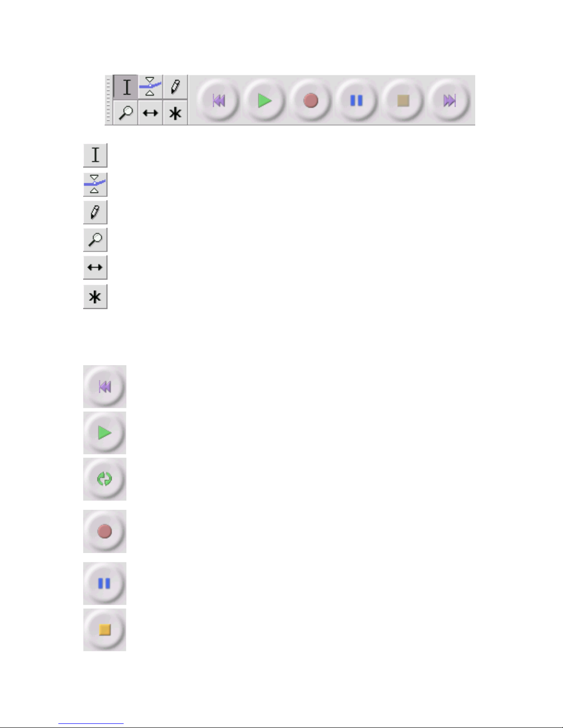Choose the Envelope tool inside the toolbar strip
The height and width of the screenshot is (728, 563).
pyautogui.click(x=150, y=87)
